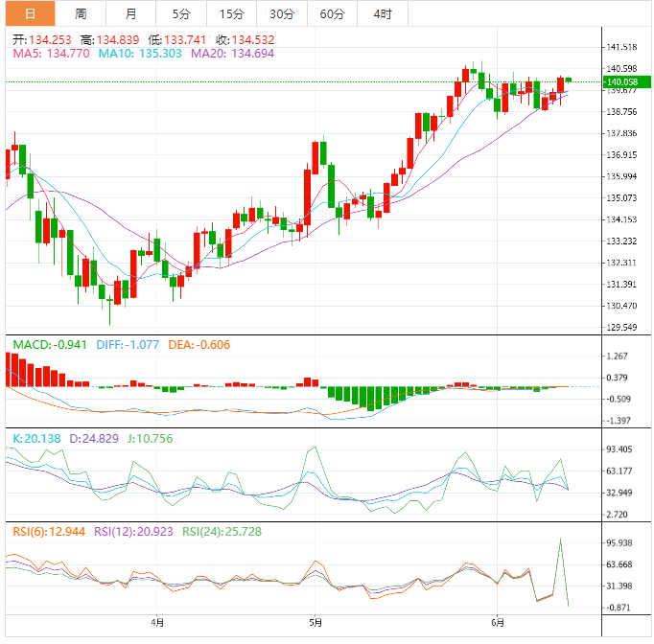Click the 6月 date axis label
The image size is (654, 644).
[x=498, y=623]
